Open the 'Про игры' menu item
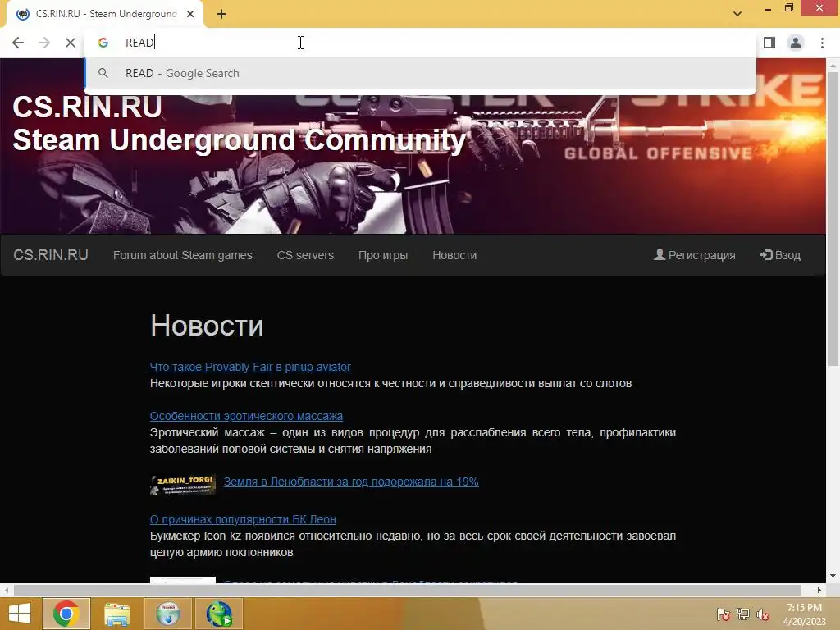Viewport: 840px width, 630px height. pyautogui.click(x=383, y=255)
